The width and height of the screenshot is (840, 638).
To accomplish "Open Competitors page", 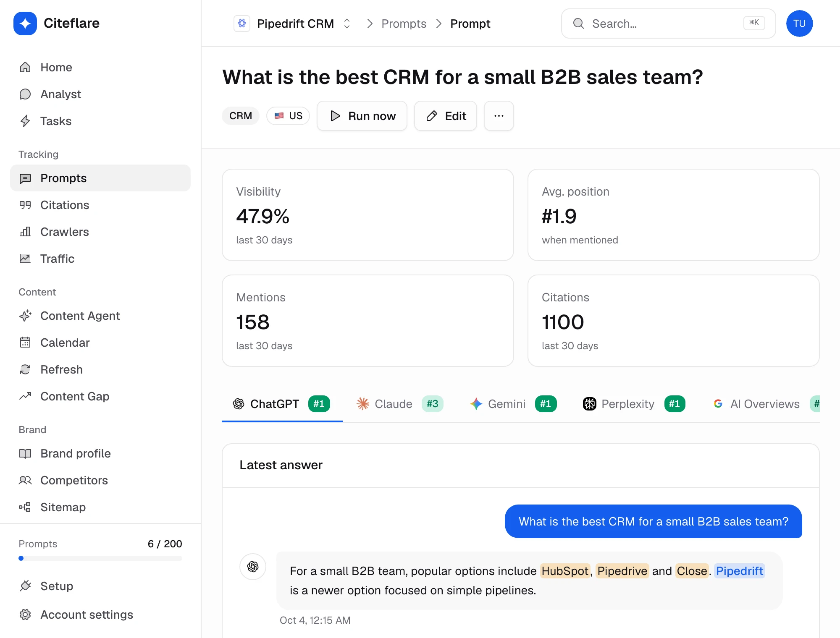I will [100, 480].
